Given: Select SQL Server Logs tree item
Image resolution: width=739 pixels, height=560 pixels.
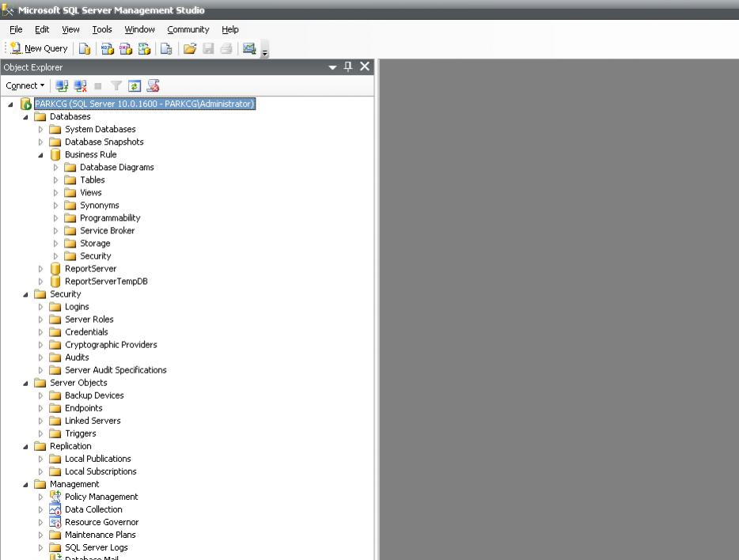Looking at the screenshot, I should [x=97, y=547].
